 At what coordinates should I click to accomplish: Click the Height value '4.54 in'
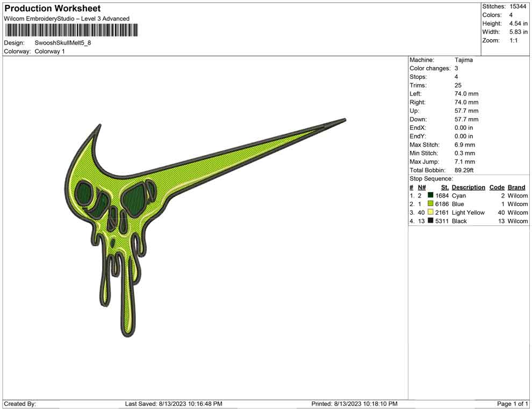pos(519,24)
